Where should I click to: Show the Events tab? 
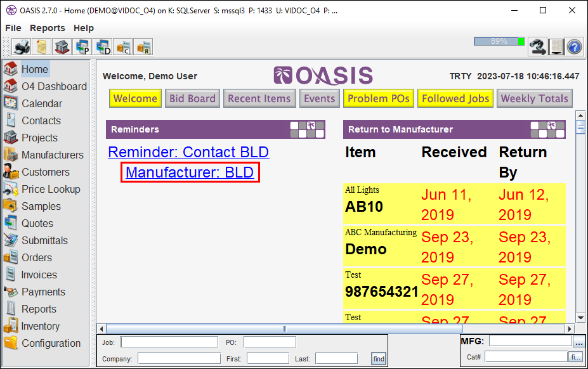pyautogui.click(x=320, y=98)
